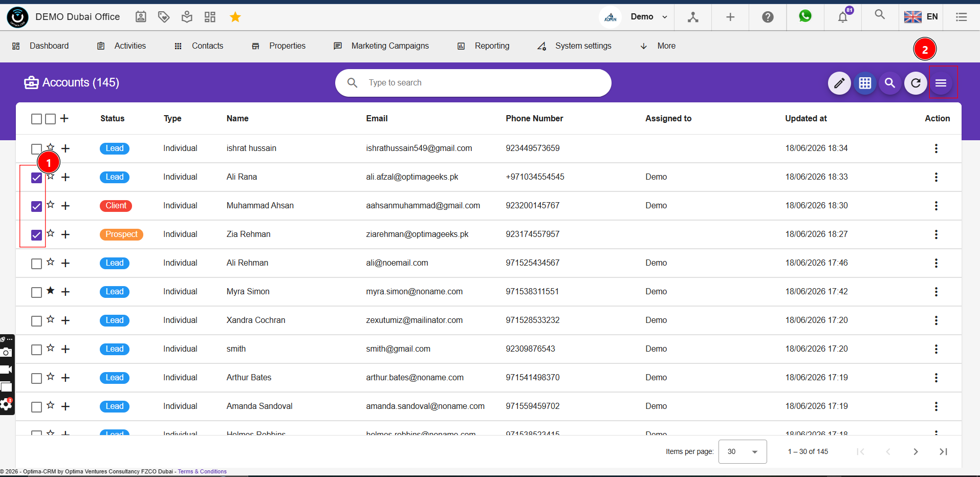
Task: Click the plus icon for Zia Rehman row
Action: 66,234
